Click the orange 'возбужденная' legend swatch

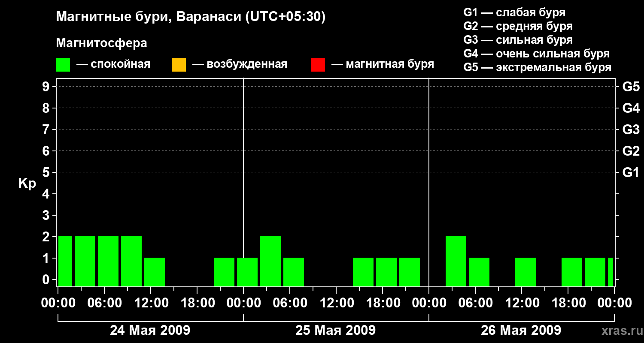pyautogui.click(x=179, y=64)
